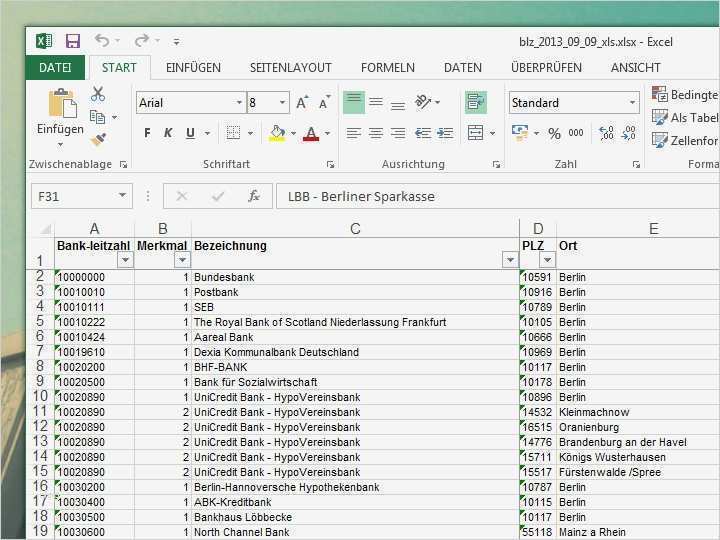Viewport: 720px width, 540px height.
Task: Apply thousands separator 000 style
Action: pos(576,133)
